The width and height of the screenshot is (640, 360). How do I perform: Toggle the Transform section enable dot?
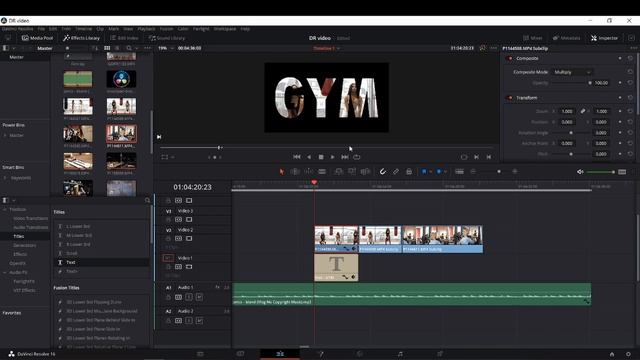click(x=509, y=98)
